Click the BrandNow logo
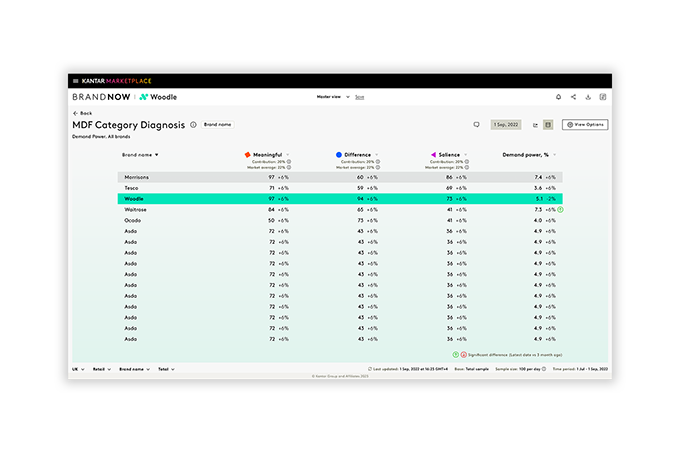Viewport: 680px width, 453px height. pos(101,97)
